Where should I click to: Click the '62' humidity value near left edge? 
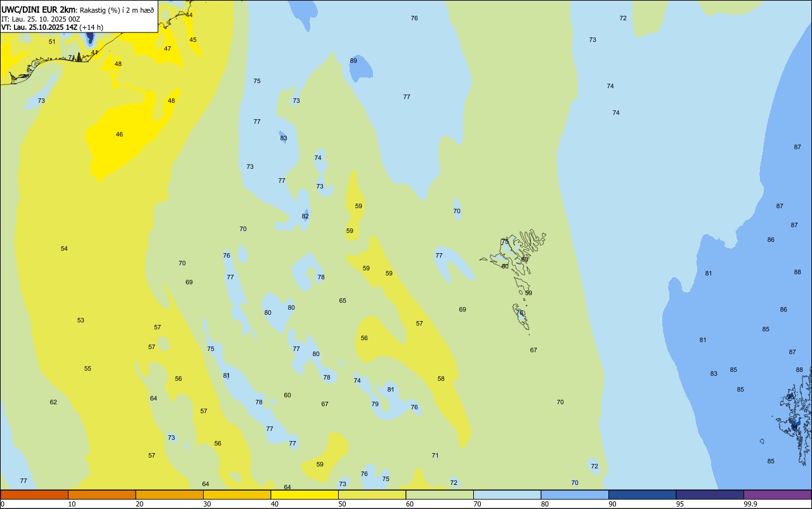(x=53, y=402)
